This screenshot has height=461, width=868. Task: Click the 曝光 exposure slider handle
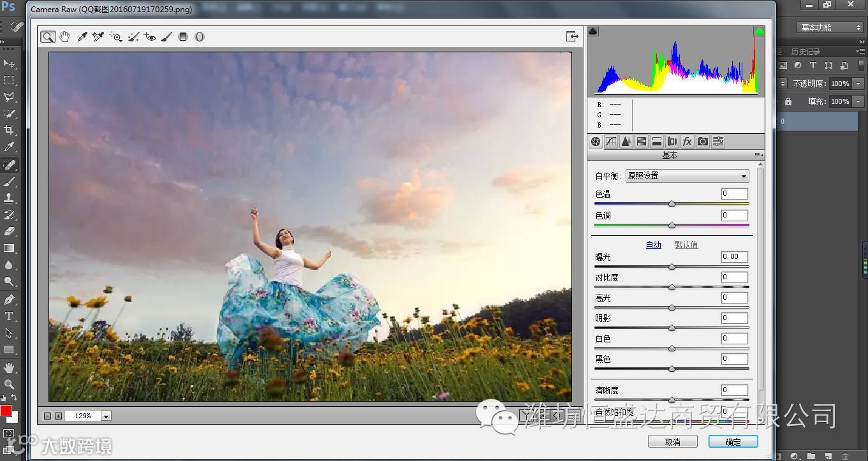pos(672,267)
